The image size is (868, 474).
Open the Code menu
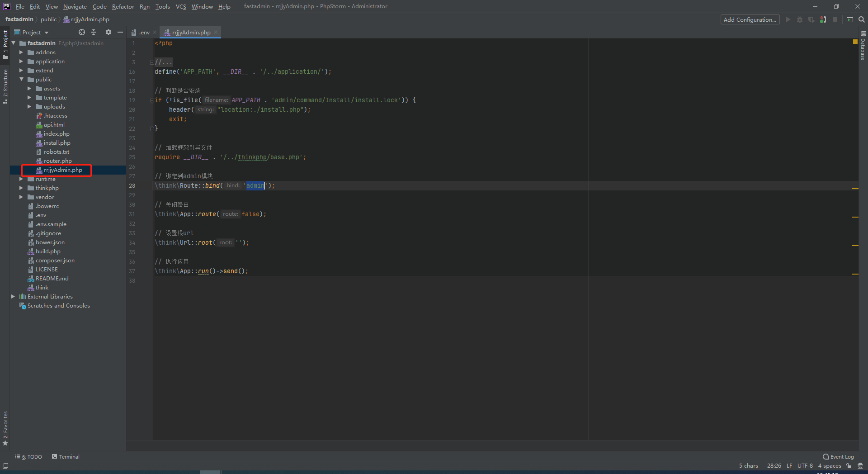[x=99, y=6]
